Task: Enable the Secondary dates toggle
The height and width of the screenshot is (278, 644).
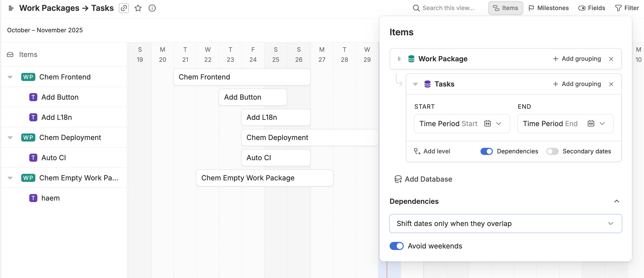Action: [552, 151]
